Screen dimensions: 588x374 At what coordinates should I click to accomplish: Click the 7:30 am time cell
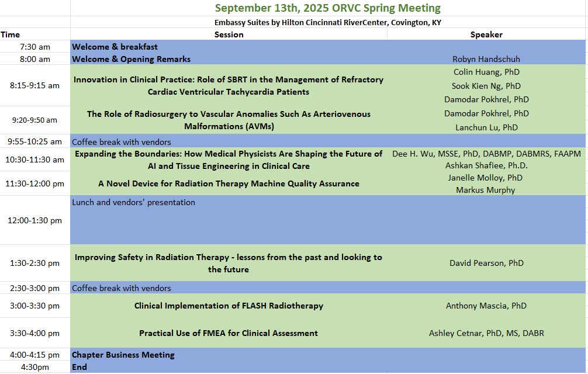click(35, 47)
